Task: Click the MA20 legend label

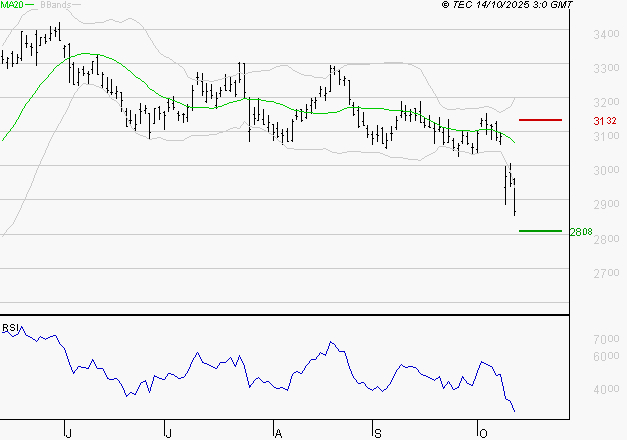Action: (12, 4)
